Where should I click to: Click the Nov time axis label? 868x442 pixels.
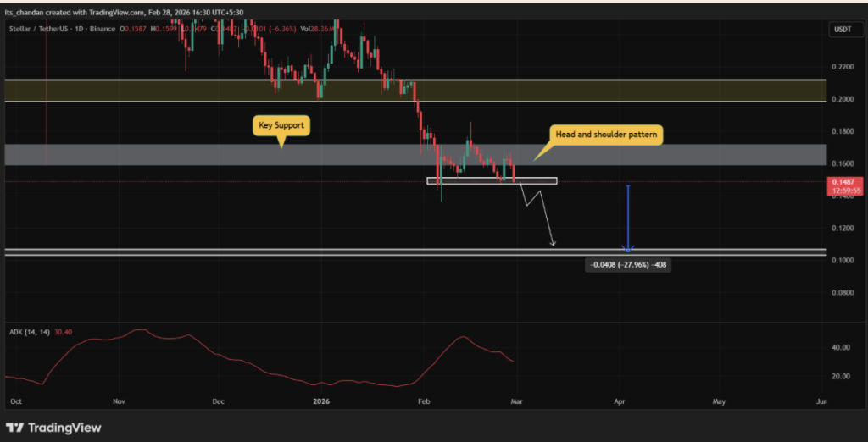(x=119, y=401)
